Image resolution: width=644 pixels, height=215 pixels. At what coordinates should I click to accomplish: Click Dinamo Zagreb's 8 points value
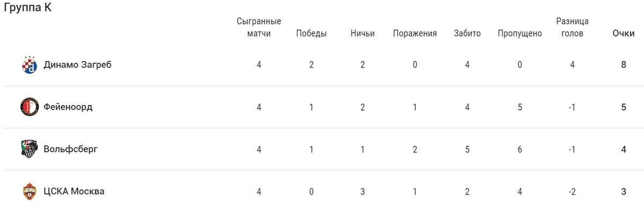coord(624,65)
